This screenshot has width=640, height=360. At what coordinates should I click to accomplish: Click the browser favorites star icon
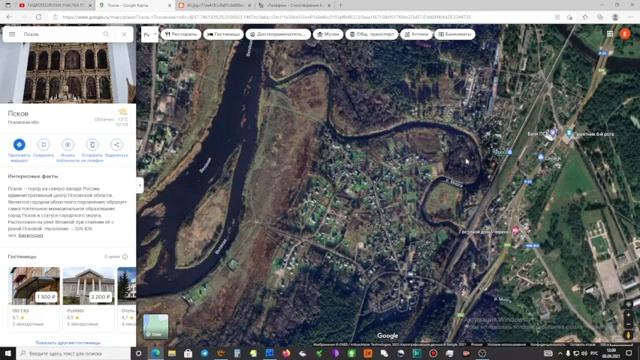[x=585, y=17]
